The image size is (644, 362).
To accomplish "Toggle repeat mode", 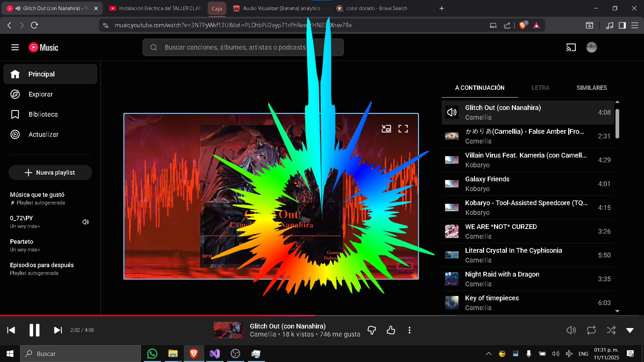I will [x=591, y=330].
